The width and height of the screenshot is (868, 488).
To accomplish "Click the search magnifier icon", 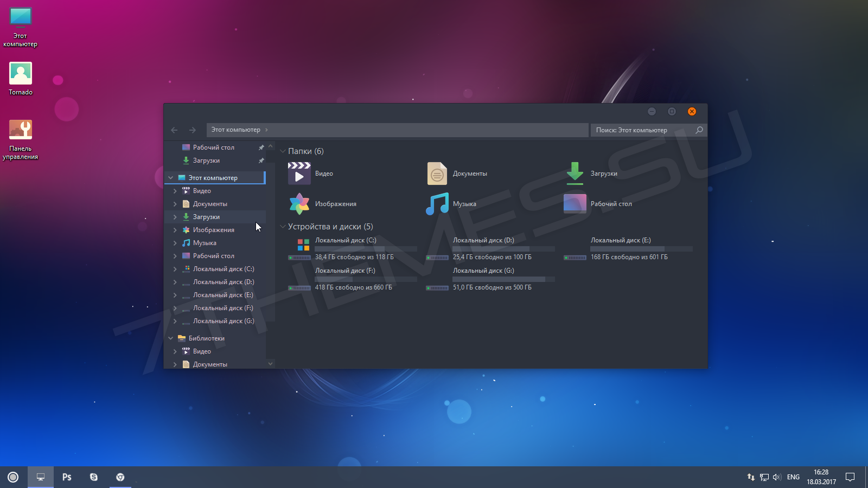I will point(699,130).
